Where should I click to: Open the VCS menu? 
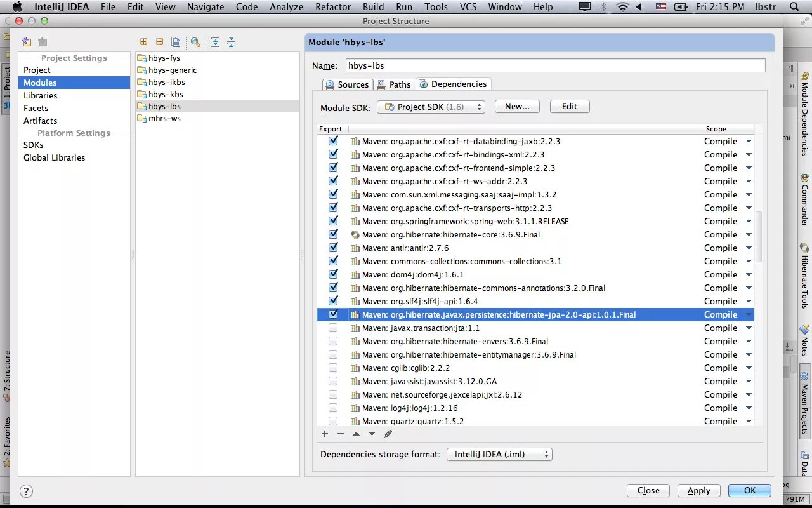click(x=468, y=7)
